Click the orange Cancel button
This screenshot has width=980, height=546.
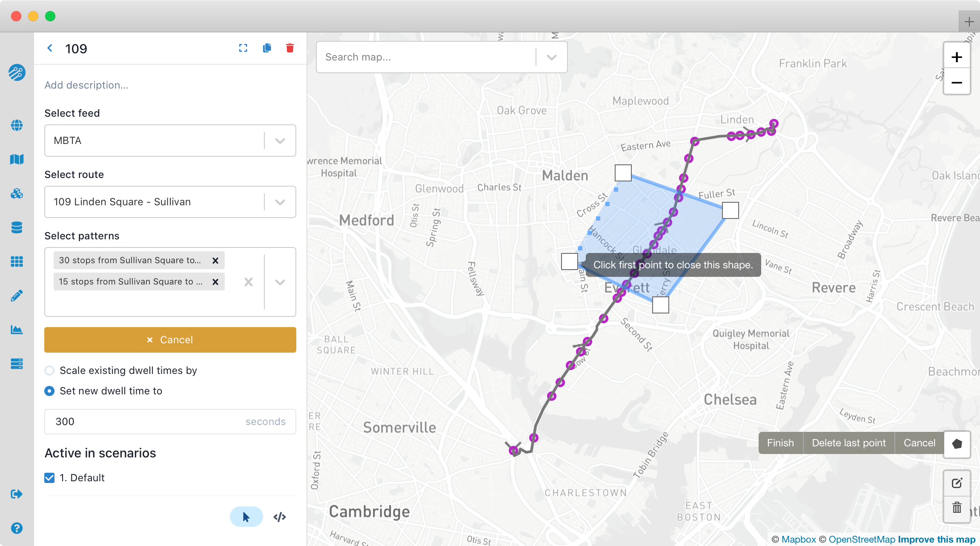[170, 340]
